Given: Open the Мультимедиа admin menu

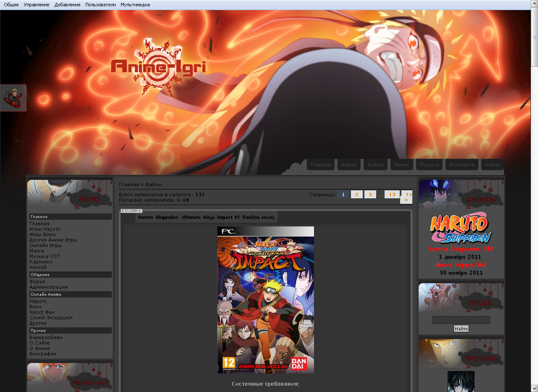Looking at the screenshot, I should (x=135, y=5).
